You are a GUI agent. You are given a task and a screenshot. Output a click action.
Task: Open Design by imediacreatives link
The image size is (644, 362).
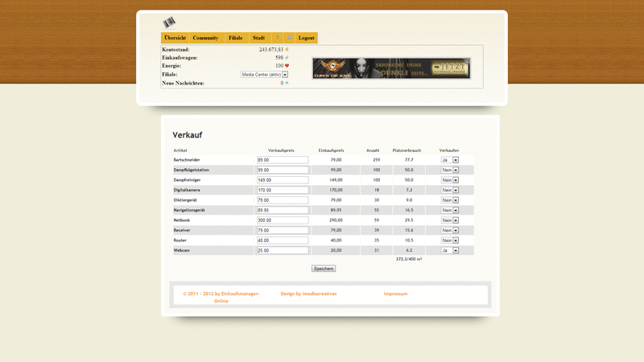click(308, 294)
